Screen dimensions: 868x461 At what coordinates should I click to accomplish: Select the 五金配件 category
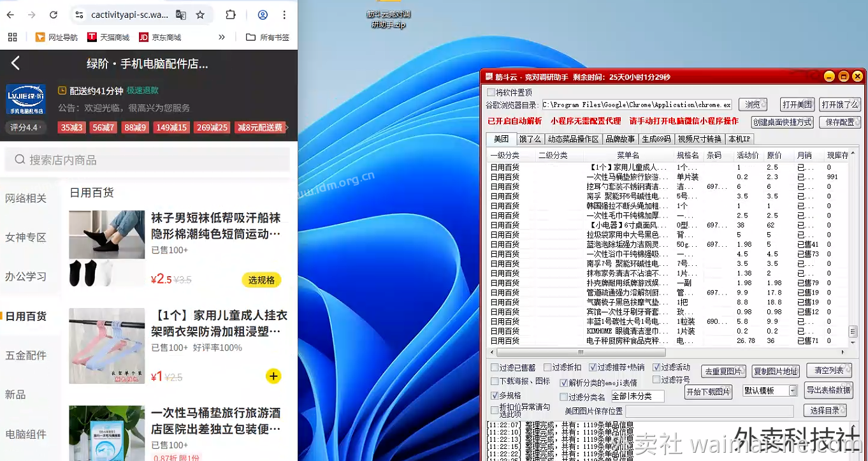(26, 355)
